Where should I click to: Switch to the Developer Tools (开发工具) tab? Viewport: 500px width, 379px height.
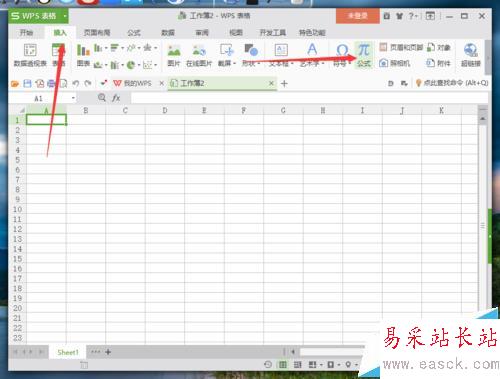click(273, 33)
